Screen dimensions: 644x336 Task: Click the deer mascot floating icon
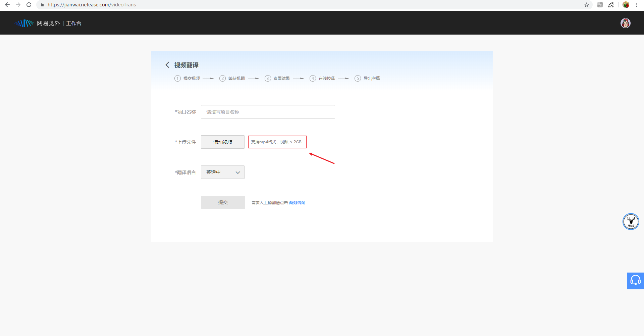pos(631,222)
